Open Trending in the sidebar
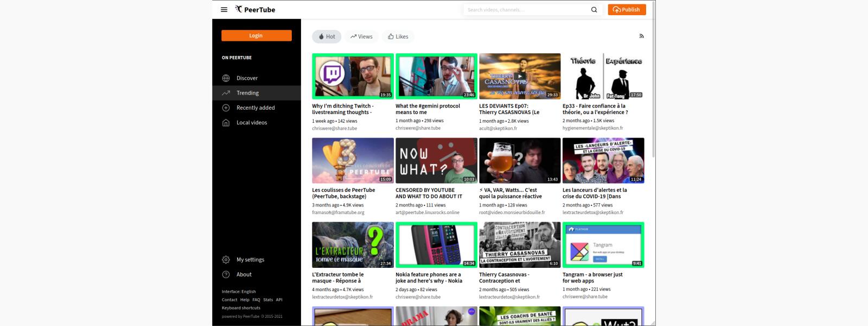 257,93
